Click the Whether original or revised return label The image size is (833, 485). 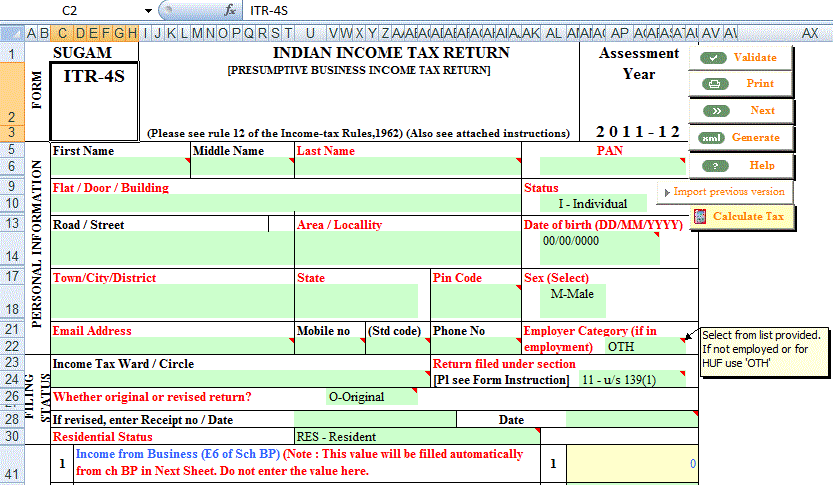[152, 397]
